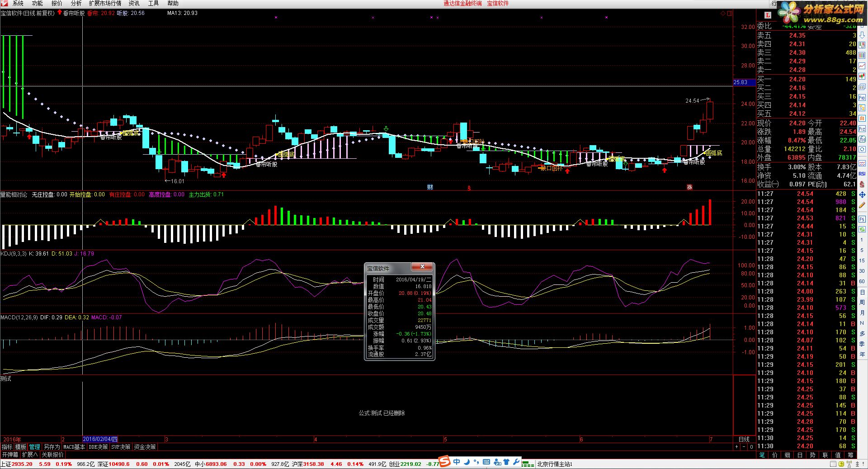
Task: Click the circle icon in right toolbar
Action: (x=862, y=149)
